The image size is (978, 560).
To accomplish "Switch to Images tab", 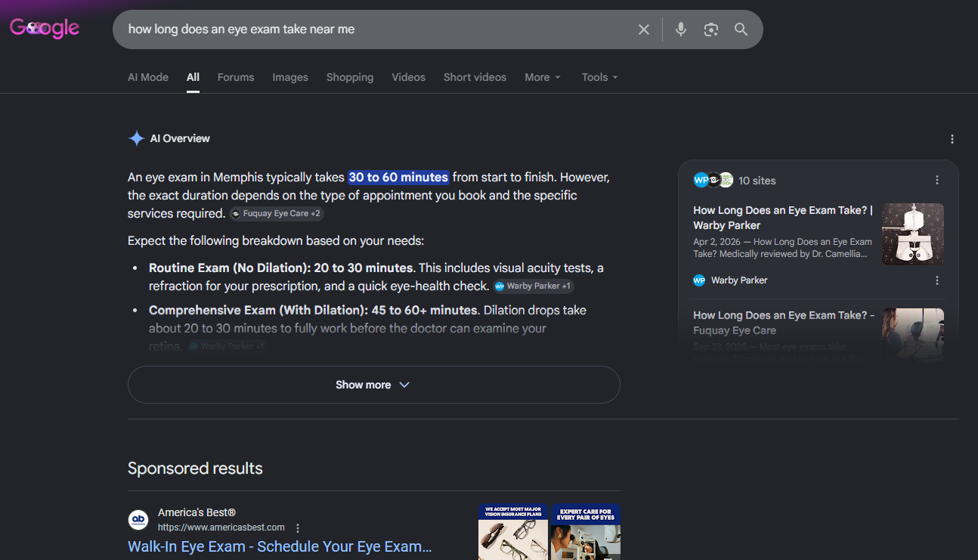I will [290, 77].
